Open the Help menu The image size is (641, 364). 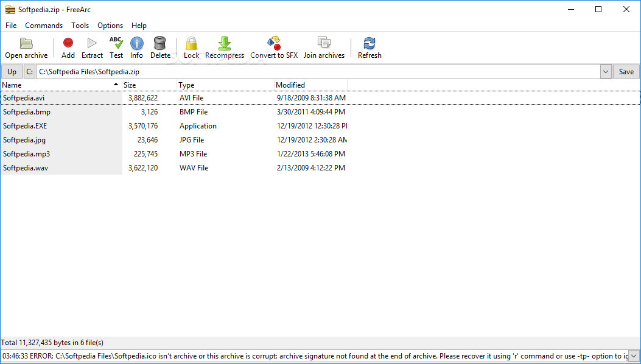pyautogui.click(x=139, y=26)
